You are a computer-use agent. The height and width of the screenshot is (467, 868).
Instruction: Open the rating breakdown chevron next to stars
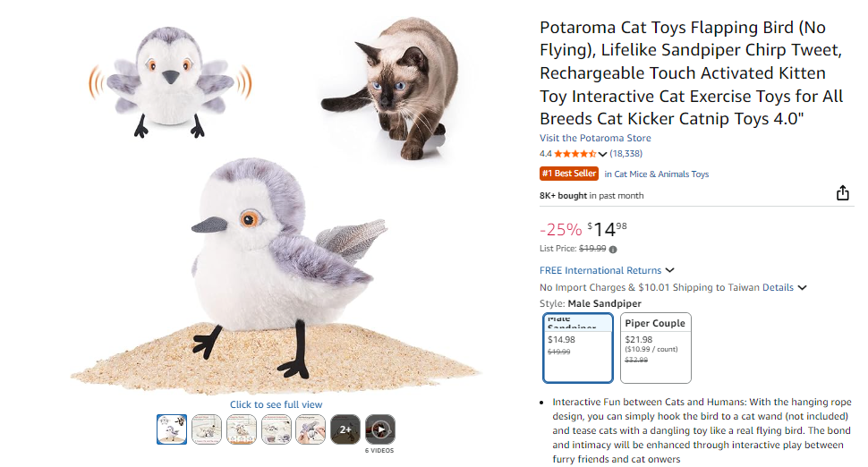602,154
